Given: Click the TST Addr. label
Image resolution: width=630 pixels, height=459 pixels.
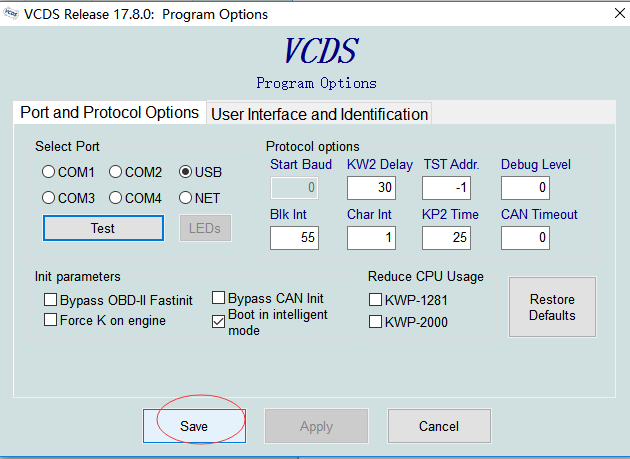Looking at the screenshot, I should [x=452, y=164].
